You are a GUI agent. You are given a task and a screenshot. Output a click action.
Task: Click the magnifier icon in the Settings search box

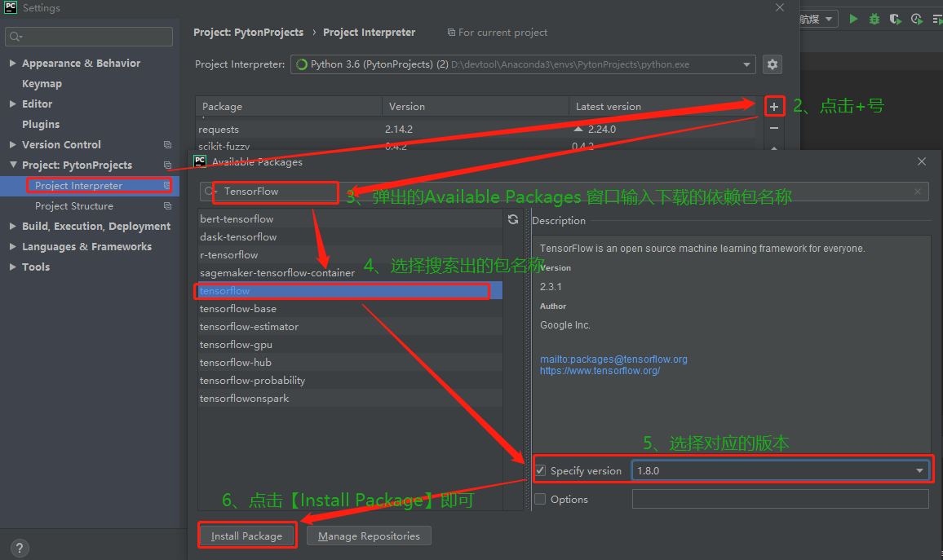click(x=15, y=37)
